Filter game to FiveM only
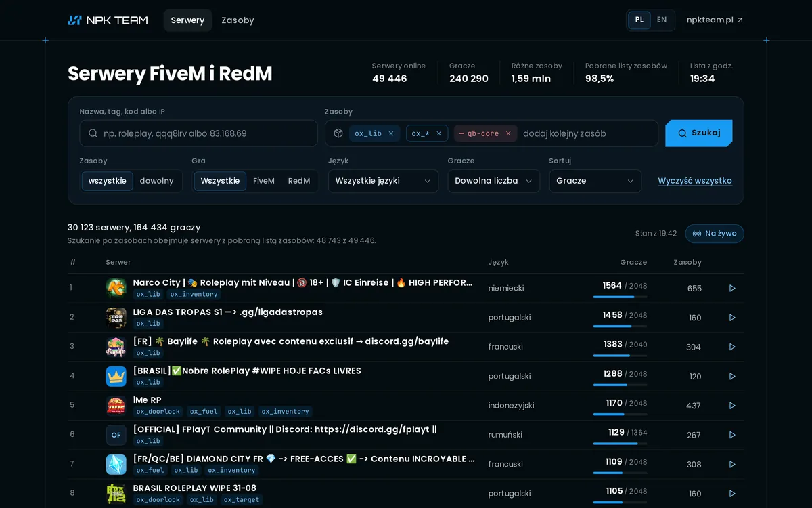The height and width of the screenshot is (508, 812). pos(264,181)
